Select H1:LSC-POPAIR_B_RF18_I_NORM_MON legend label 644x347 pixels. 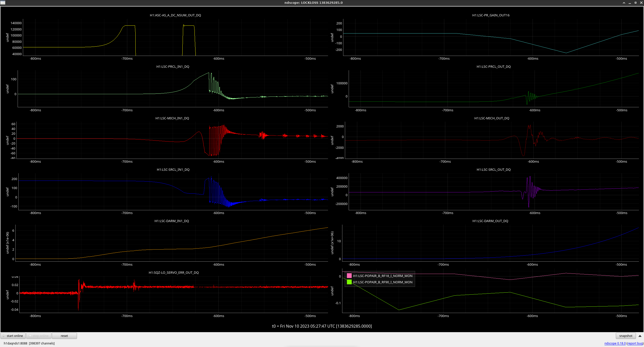(x=383, y=276)
